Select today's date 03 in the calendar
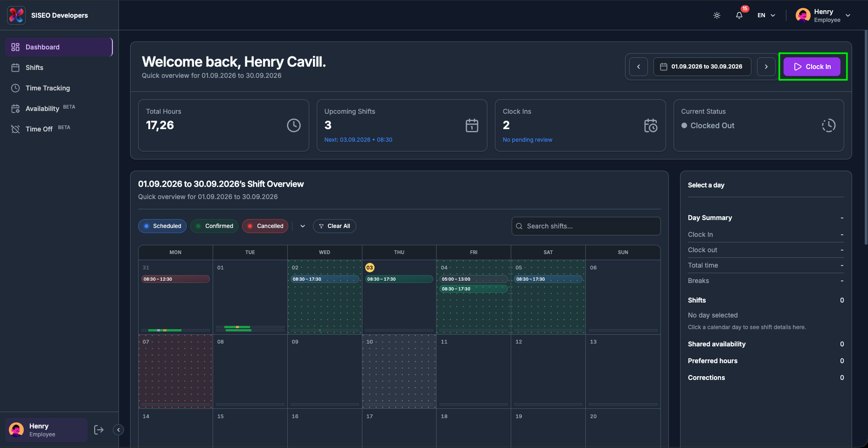This screenshot has height=448, width=868. pos(370,268)
